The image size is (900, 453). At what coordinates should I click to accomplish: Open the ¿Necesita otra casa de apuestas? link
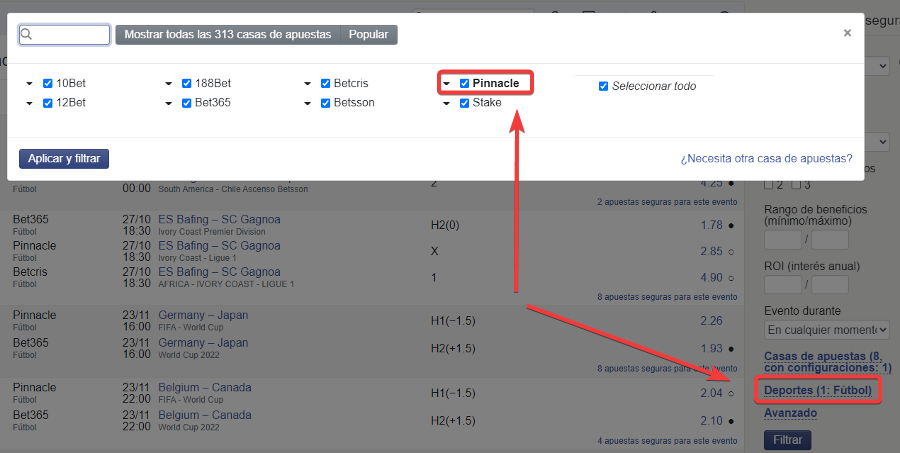point(766,158)
